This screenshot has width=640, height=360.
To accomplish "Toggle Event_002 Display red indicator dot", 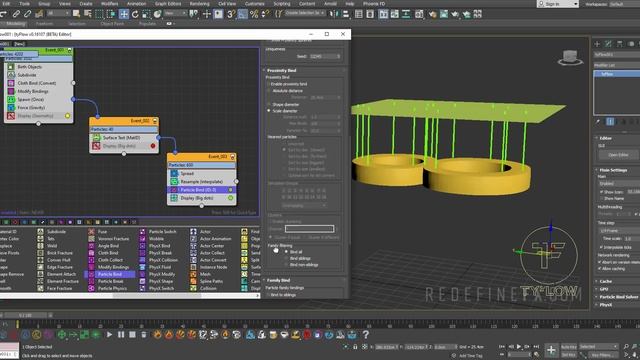I will (153, 146).
